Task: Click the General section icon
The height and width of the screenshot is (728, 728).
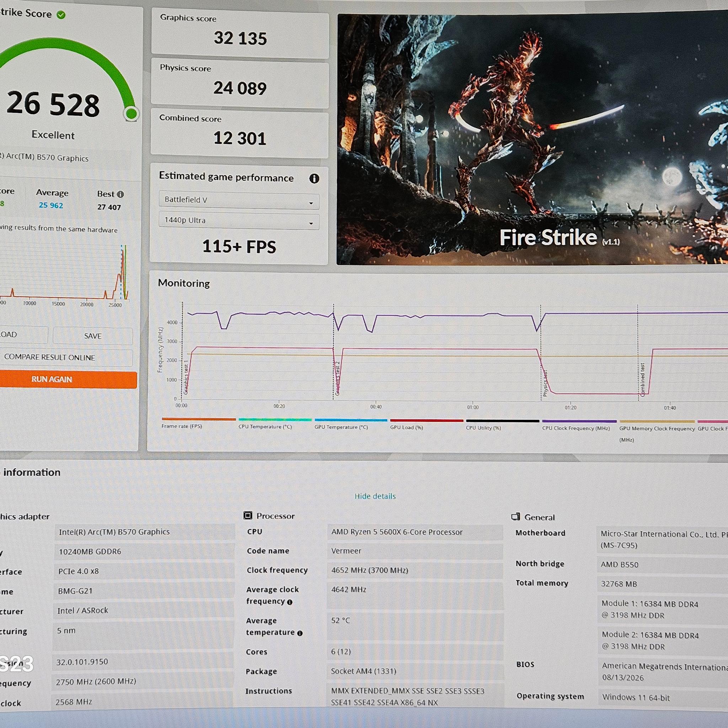Action: tap(515, 516)
